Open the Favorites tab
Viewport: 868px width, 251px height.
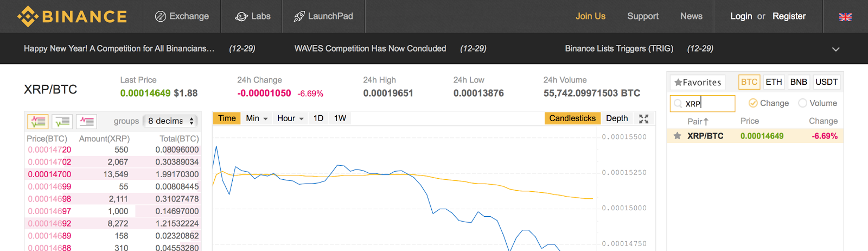[698, 83]
